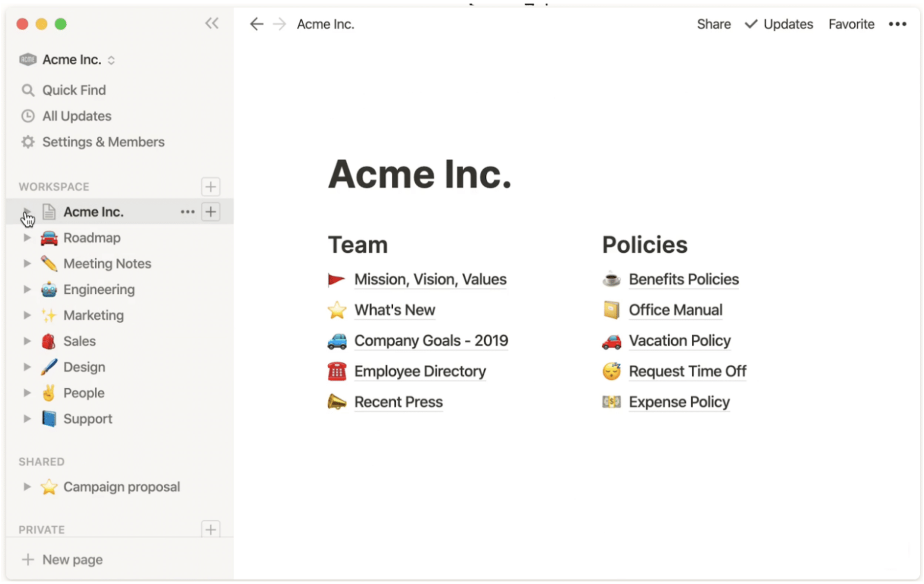This screenshot has width=924, height=584.
Task: Collapse the sidebar with the double-chevron icon
Action: click(x=212, y=23)
